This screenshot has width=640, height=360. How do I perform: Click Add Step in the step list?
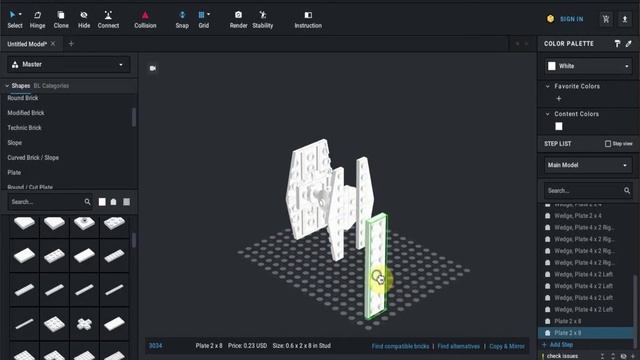(x=557, y=345)
